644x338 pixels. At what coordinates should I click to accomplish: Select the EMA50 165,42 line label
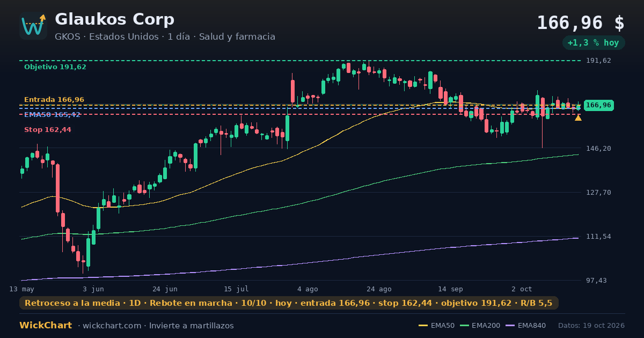point(52,115)
